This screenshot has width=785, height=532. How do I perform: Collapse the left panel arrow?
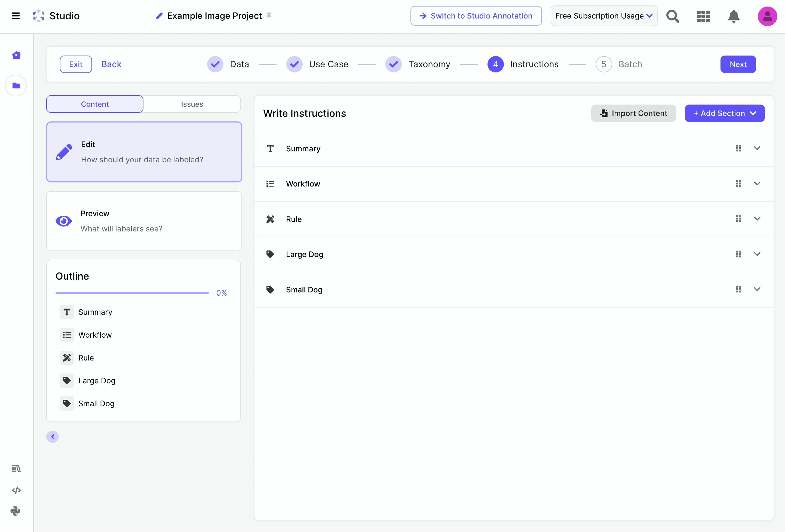coord(52,437)
